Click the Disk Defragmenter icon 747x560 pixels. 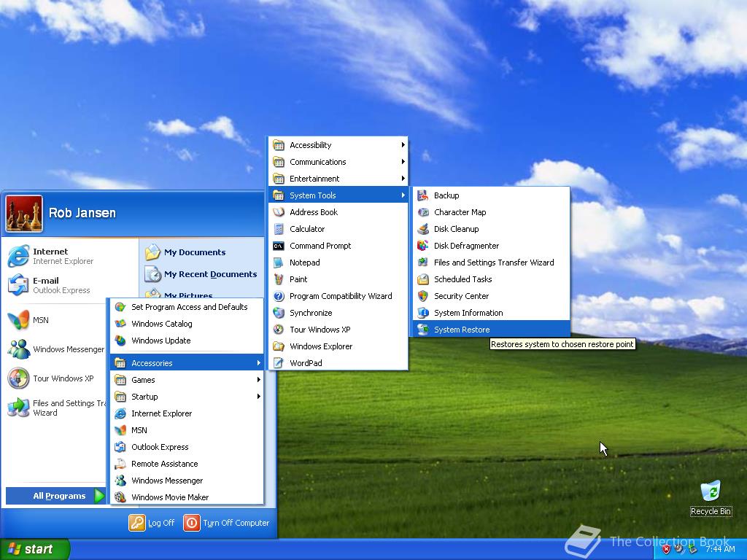point(422,246)
